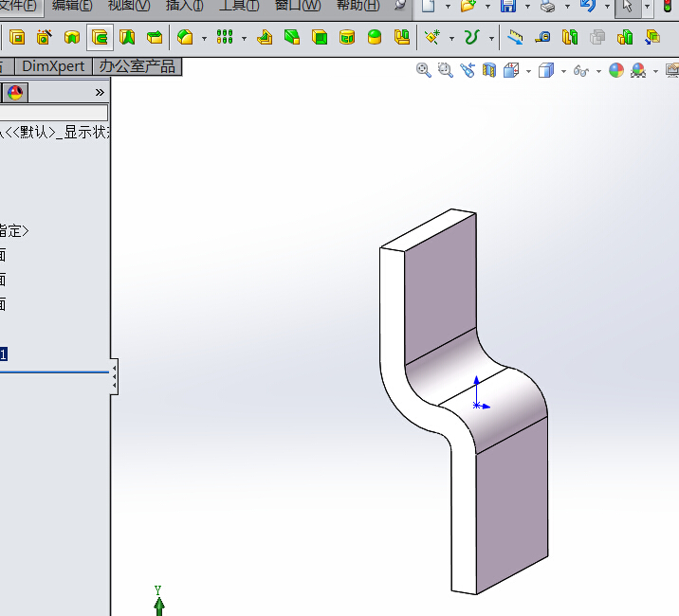Click the Wrap cylinder feature icon
Viewport: 679px width, 616px height.
[x=347, y=38]
